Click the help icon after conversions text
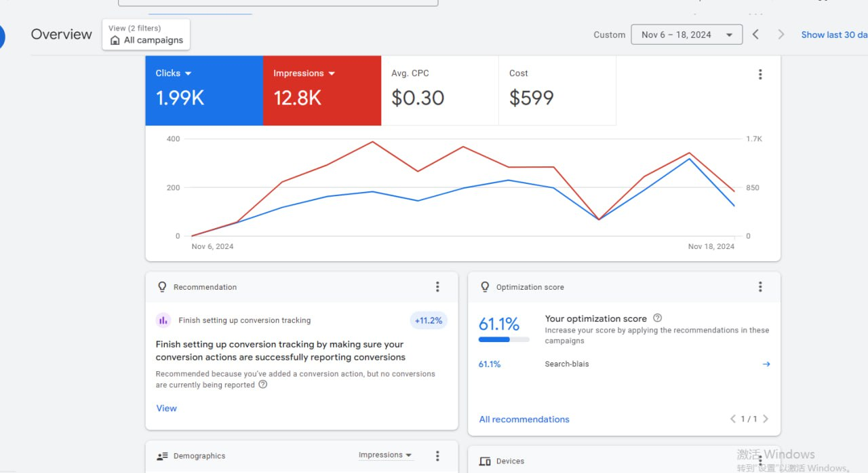The width and height of the screenshot is (868, 473). 263,385
